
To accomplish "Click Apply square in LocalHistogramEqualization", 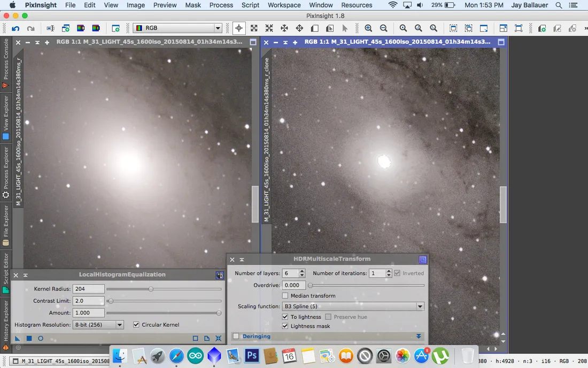I will (29, 339).
